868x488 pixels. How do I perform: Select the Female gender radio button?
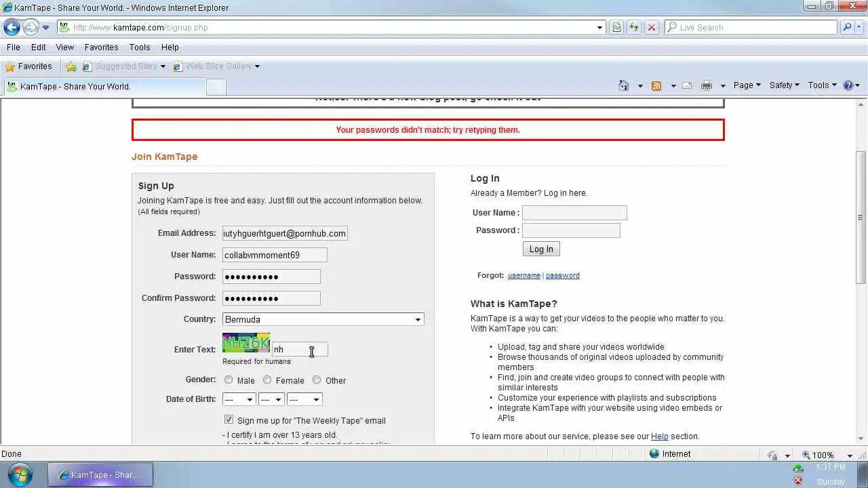coord(267,380)
